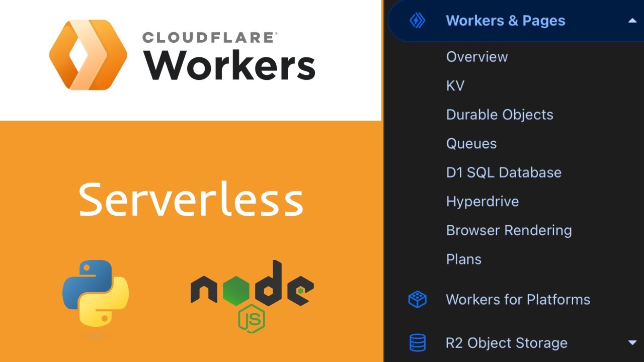Click the Workers for Platforms cube icon
The image size is (644, 362).
(417, 300)
